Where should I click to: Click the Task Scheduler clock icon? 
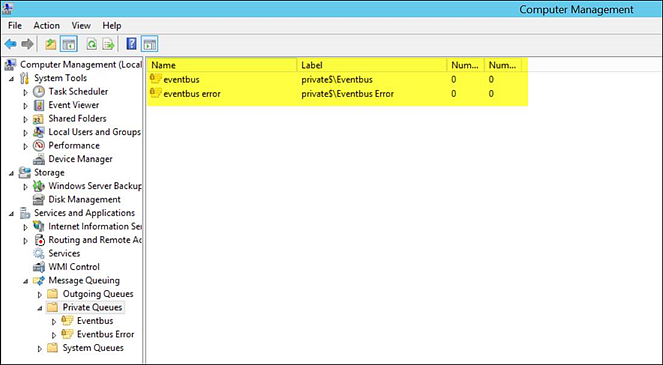tap(39, 92)
